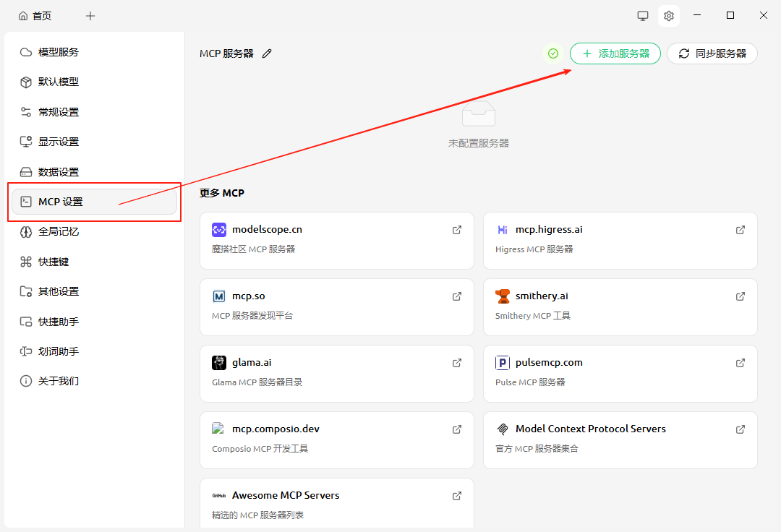The height and width of the screenshot is (532, 781).
Task: Click 同步服务器 button
Action: (712, 53)
